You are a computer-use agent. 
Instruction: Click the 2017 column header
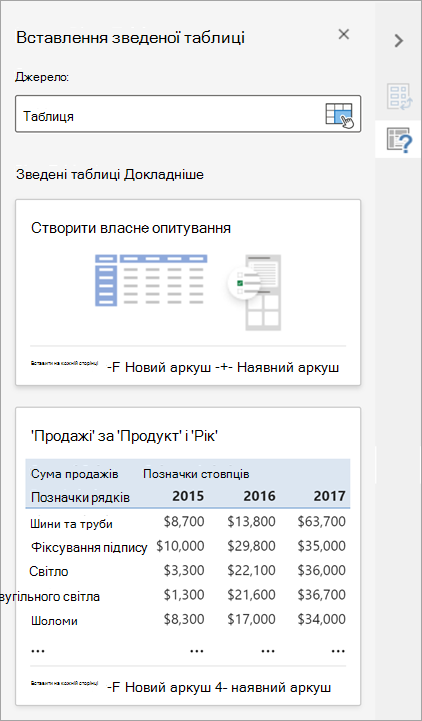click(330, 496)
